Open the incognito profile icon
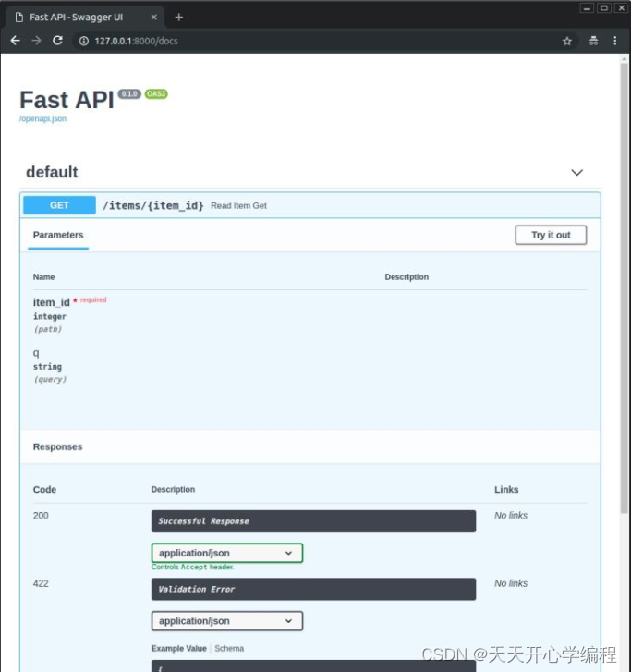The height and width of the screenshot is (672, 631). pyautogui.click(x=592, y=41)
